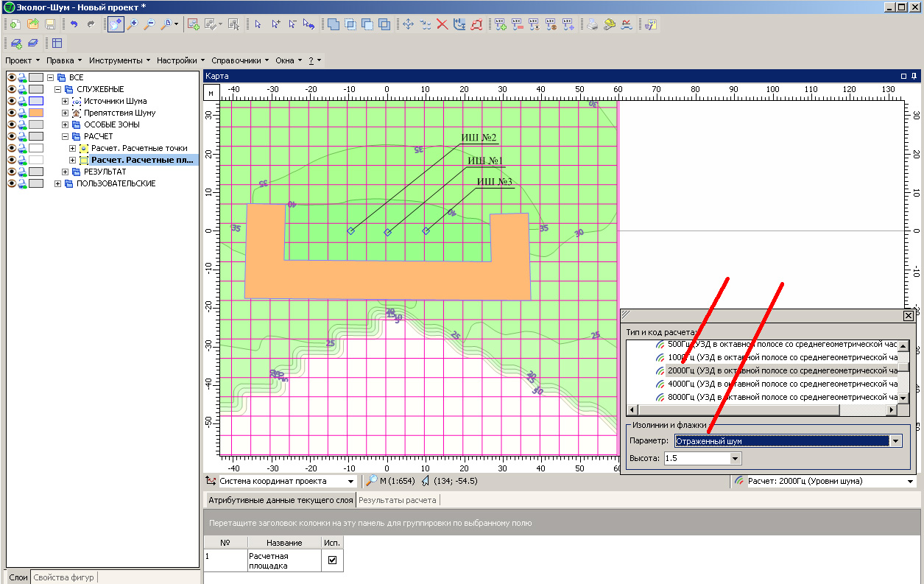
Task: Click the table view icon
Action: click(x=57, y=43)
